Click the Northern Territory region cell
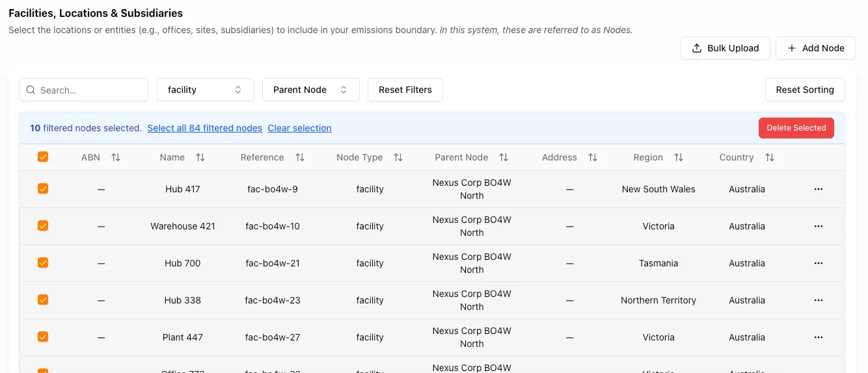The image size is (868, 373). tap(658, 300)
